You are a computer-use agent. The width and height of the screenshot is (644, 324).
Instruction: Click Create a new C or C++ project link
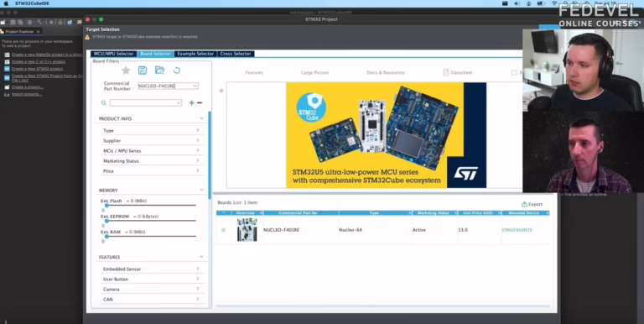(x=39, y=61)
